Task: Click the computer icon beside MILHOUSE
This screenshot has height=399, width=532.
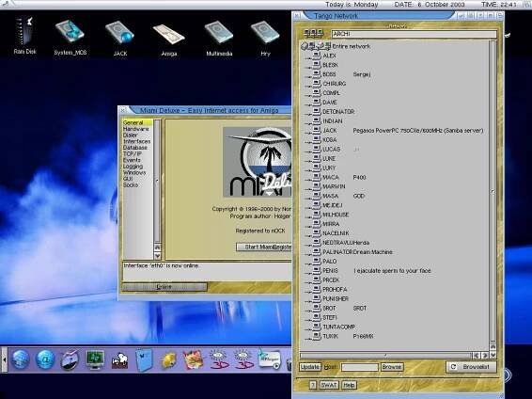Action: [x=317, y=215]
